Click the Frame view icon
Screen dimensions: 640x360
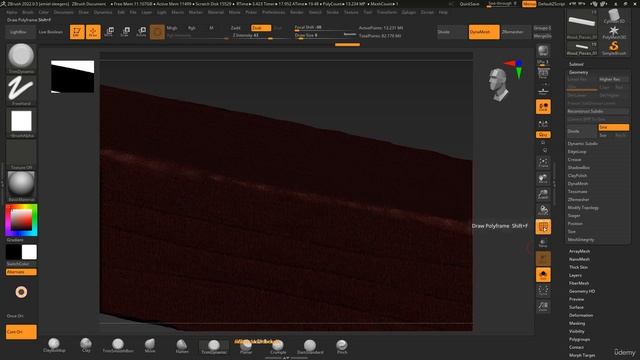tap(543, 162)
